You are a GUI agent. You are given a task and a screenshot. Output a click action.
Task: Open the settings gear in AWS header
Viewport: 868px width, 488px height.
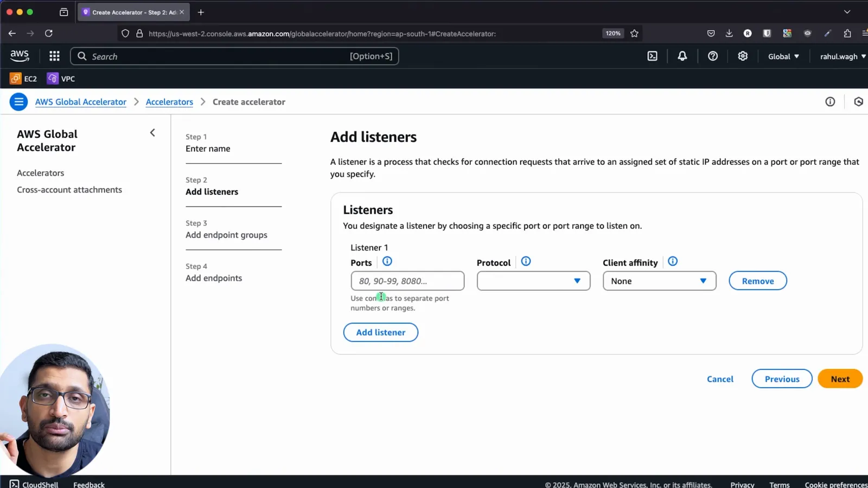[x=743, y=56]
